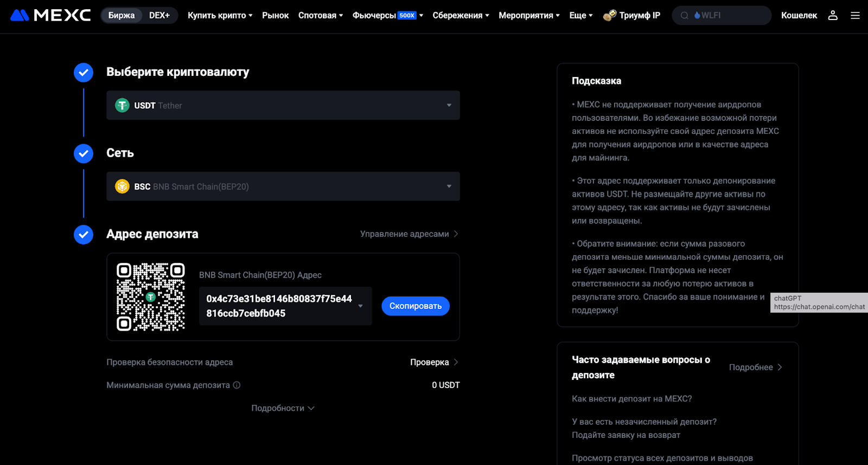Image resolution: width=868 pixels, height=465 pixels.
Task: Click the Подсказка heading
Action: click(597, 81)
